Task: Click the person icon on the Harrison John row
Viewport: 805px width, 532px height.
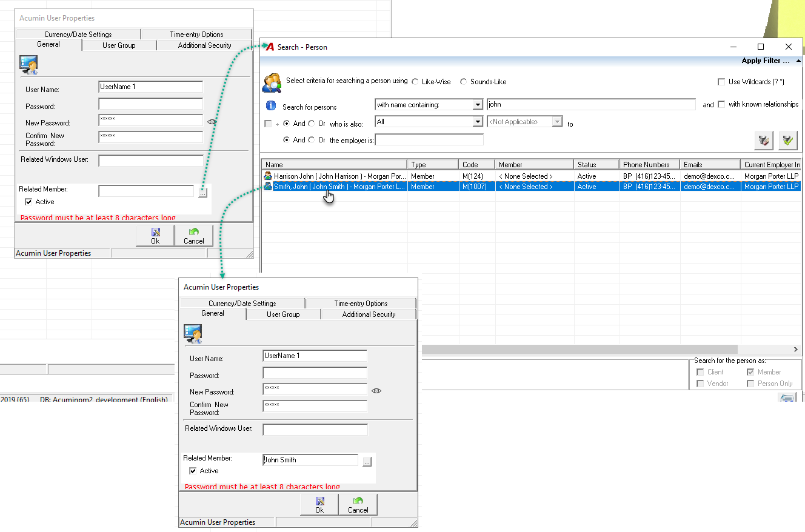Action: (269, 176)
